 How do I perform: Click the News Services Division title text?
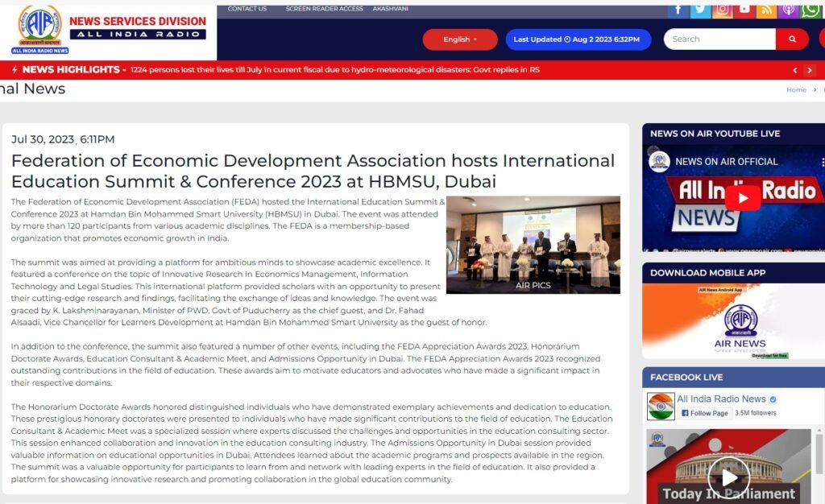click(138, 21)
